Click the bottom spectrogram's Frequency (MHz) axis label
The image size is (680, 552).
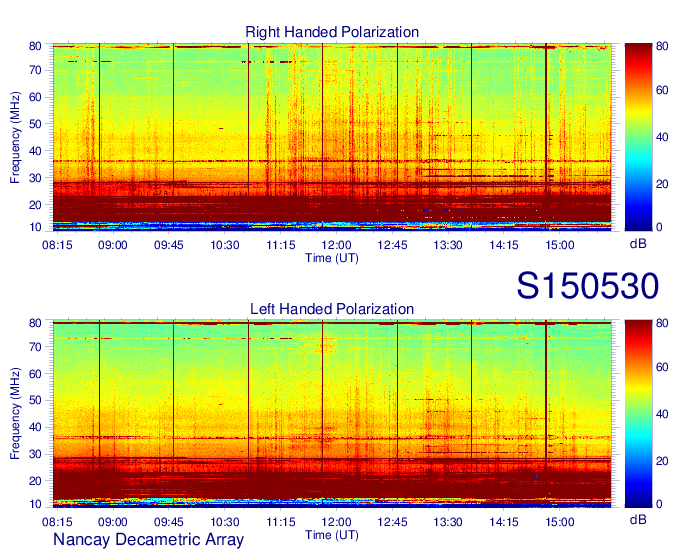(x=15, y=414)
